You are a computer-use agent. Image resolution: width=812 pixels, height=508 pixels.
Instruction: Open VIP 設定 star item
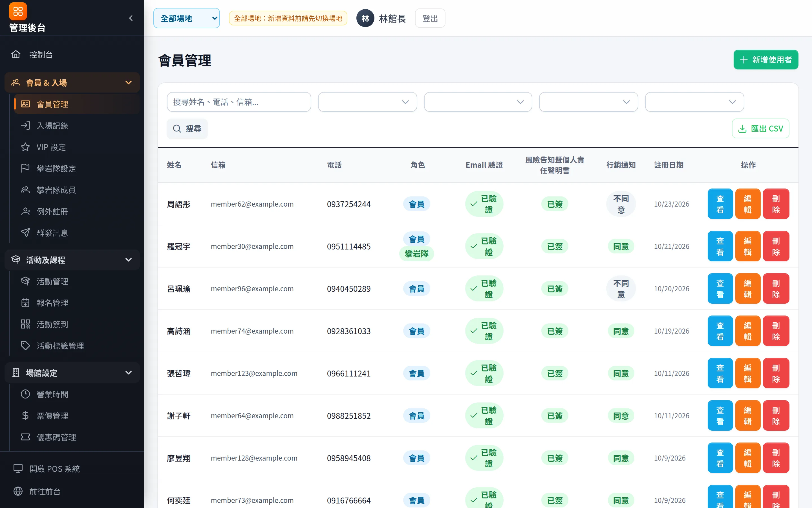click(x=76, y=147)
